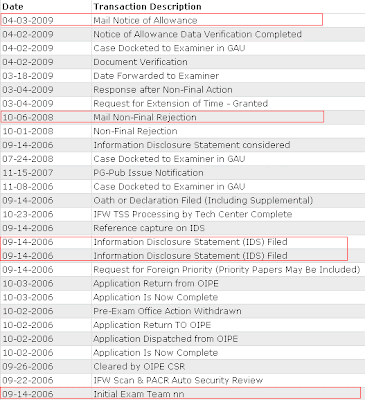Image resolution: width=365 pixels, height=400 pixels.
Task: Click Application Is Now Complete dated 10-02-2006
Action: tap(156, 353)
